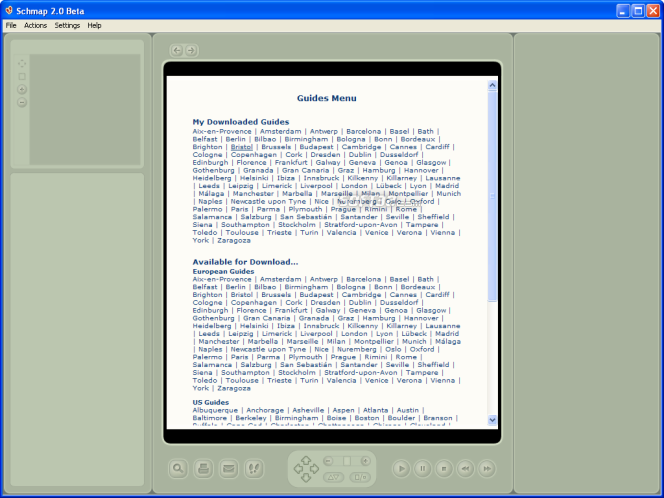This screenshot has width=664, height=498.
Task: Click the vertical scrollbar thumb in guides page
Action: point(492,196)
